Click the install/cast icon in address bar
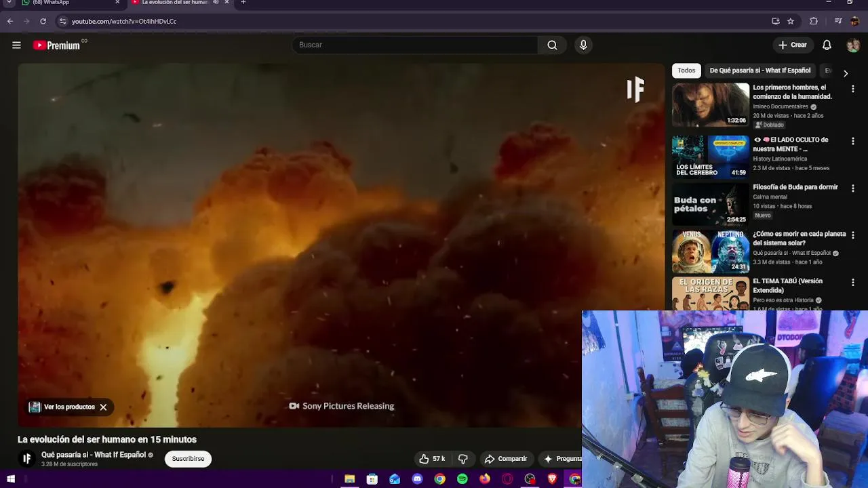 (776, 21)
